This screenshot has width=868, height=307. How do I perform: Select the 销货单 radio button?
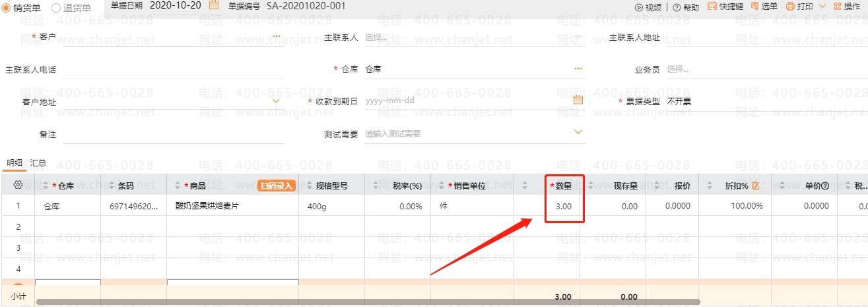click(7, 7)
